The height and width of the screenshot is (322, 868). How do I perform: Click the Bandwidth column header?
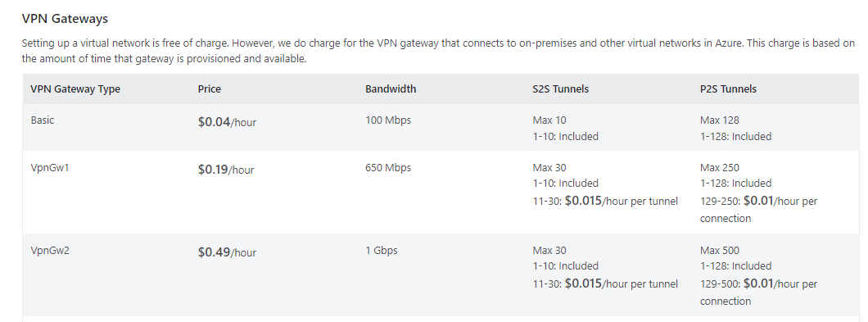coord(391,88)
